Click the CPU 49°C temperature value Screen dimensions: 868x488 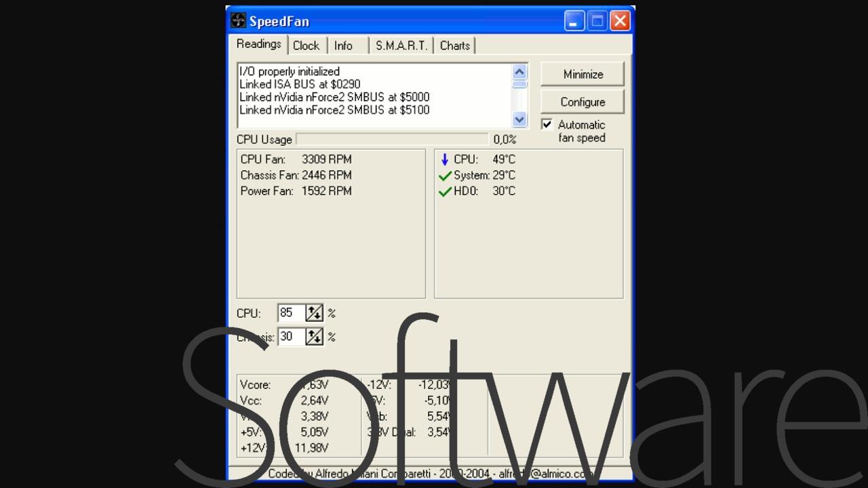point(504,159)
